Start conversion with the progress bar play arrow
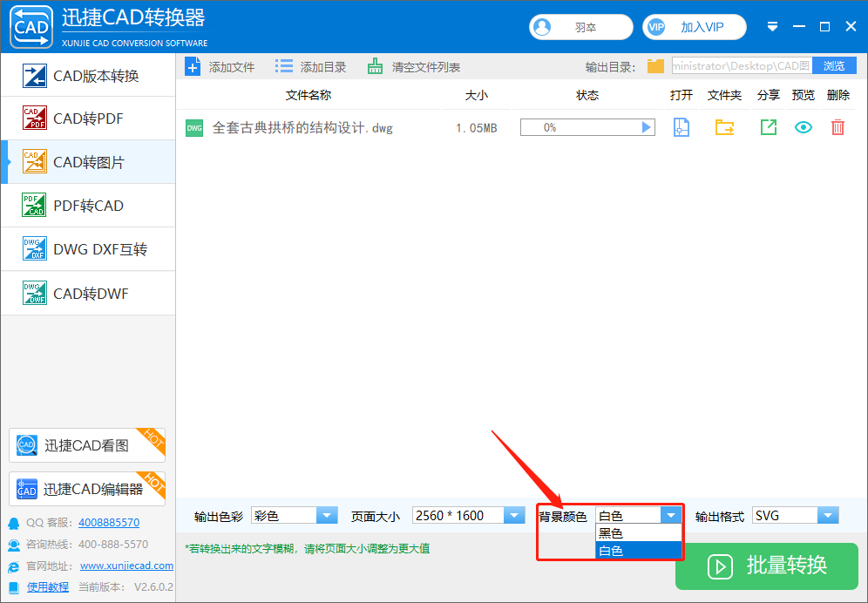Screen dimensions: 868x603 click(x=646, y=127)
